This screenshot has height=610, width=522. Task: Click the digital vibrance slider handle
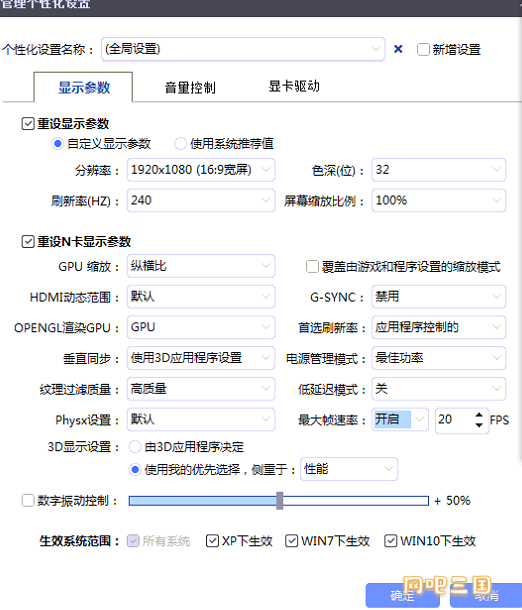pos(280,501)
